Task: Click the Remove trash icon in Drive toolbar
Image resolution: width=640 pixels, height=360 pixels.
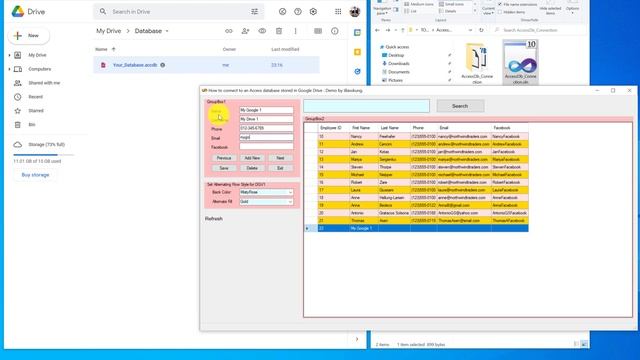Action: click(x=279, y=31)
